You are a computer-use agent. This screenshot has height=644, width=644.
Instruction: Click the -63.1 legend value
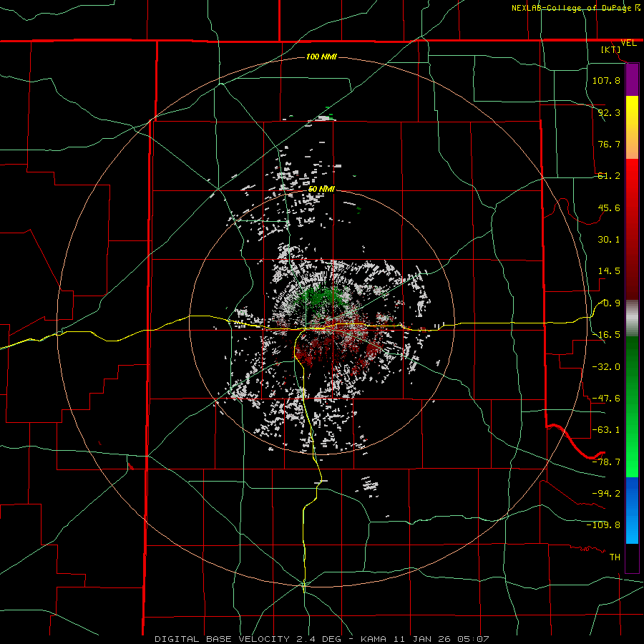(x=606, y=430)
